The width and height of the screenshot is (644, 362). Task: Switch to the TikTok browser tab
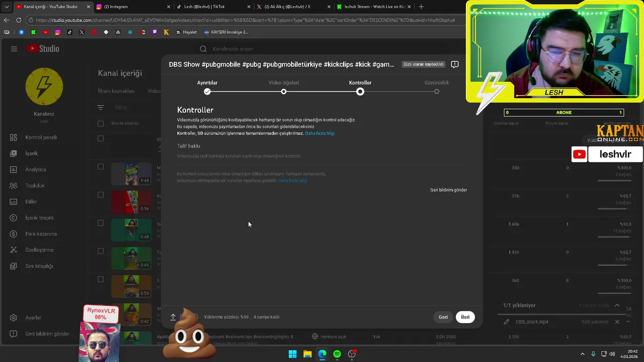point(213,7)
